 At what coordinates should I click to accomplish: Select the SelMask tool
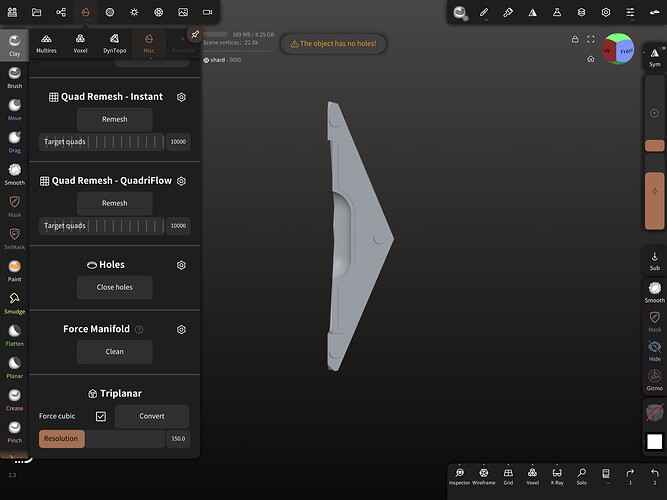[14, 239]
